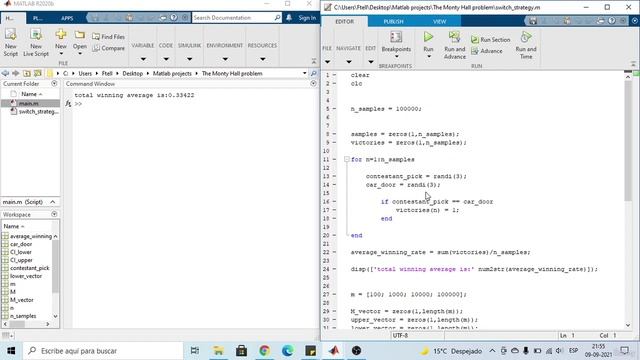Toggle breakpoint at line 13 contestant_pick

click(x=334, y=176)
